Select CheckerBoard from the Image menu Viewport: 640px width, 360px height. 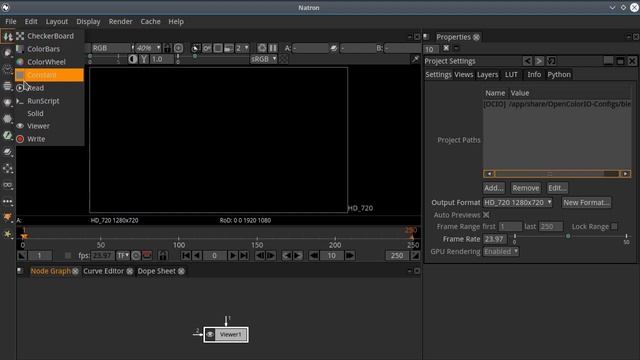pos(49,36)
